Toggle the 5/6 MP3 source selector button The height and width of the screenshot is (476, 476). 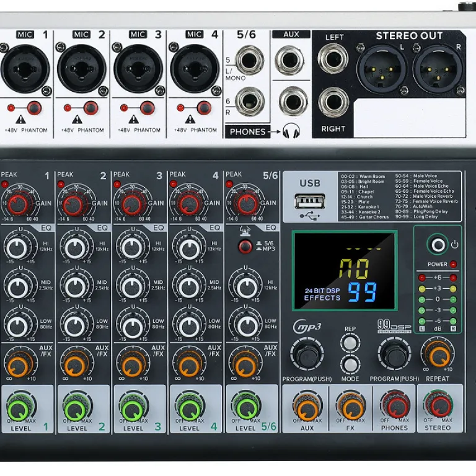[245, 247]
